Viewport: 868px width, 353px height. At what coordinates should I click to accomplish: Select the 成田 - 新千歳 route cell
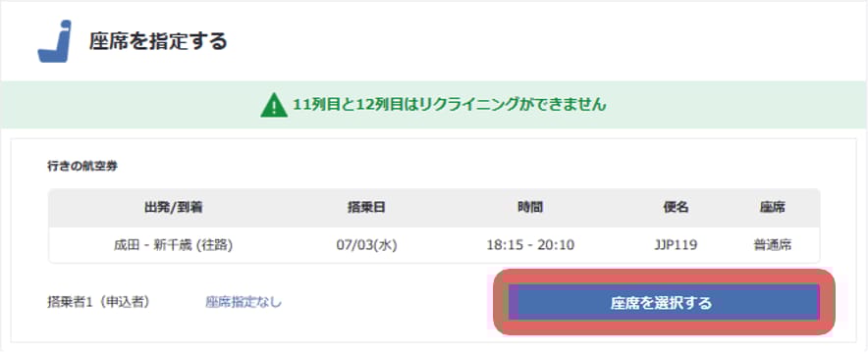point(173,245)
